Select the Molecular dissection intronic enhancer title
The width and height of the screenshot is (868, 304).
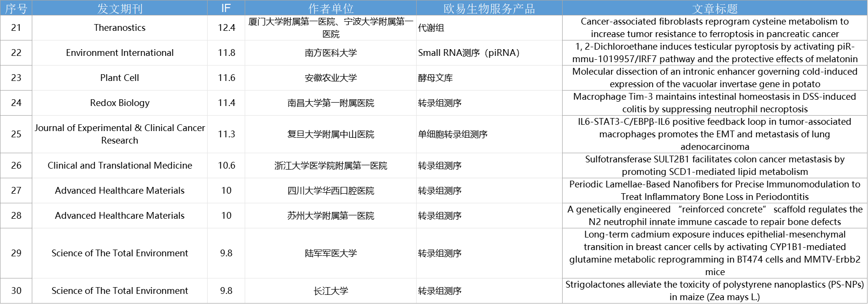(x=715, y=78)
